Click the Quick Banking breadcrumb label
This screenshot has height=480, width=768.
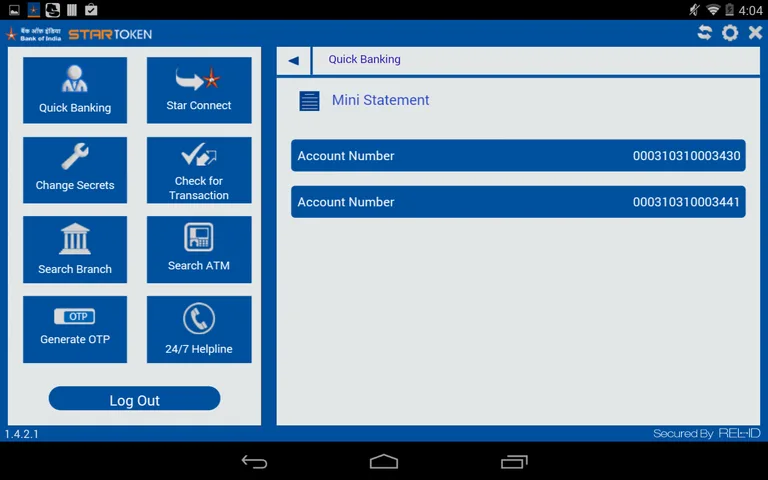pos(364,59)
